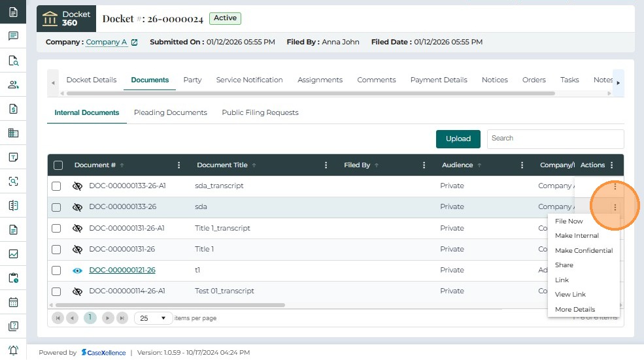The height and width of the screenshot is (360, 644).
Task: Click into the document Search field
Action: pos(555,139)
